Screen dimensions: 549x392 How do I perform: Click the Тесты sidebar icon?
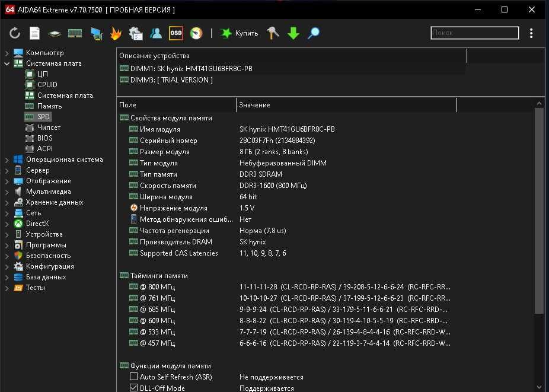pos(18,288)
